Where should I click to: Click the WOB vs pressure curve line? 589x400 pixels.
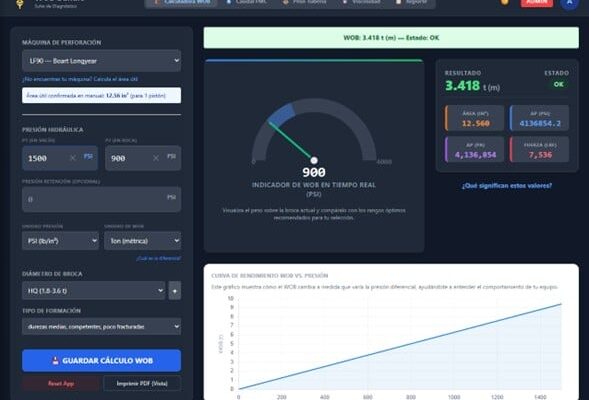[400, 346]
